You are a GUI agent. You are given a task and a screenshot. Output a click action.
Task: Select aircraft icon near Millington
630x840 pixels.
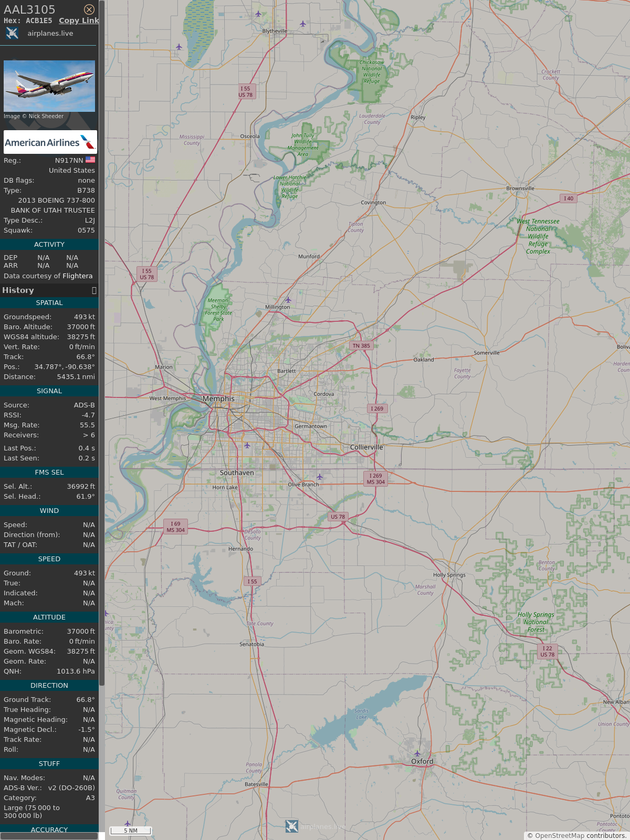(288, 300)
